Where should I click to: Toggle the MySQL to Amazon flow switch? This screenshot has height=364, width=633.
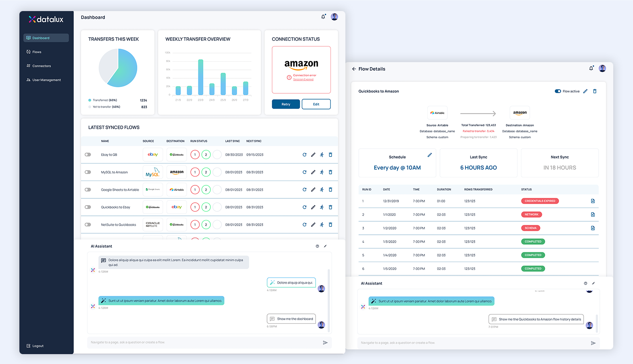click(88, 172)
